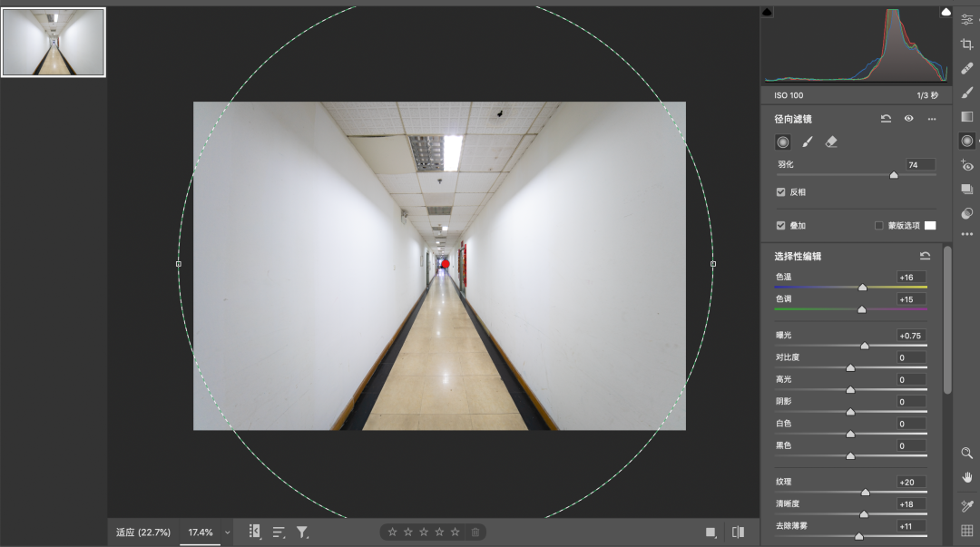Enable the 蒙版选项 checkbox
Image resolution: width=980 pixels, height=547 pixels.
click(878, 225)
